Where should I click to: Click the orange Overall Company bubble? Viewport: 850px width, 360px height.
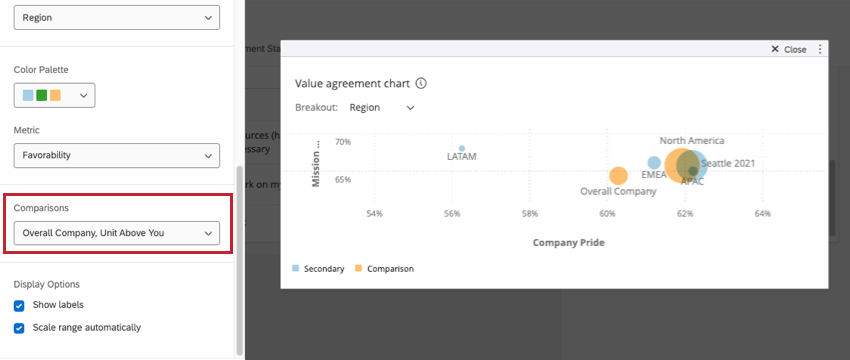point(618,176)
